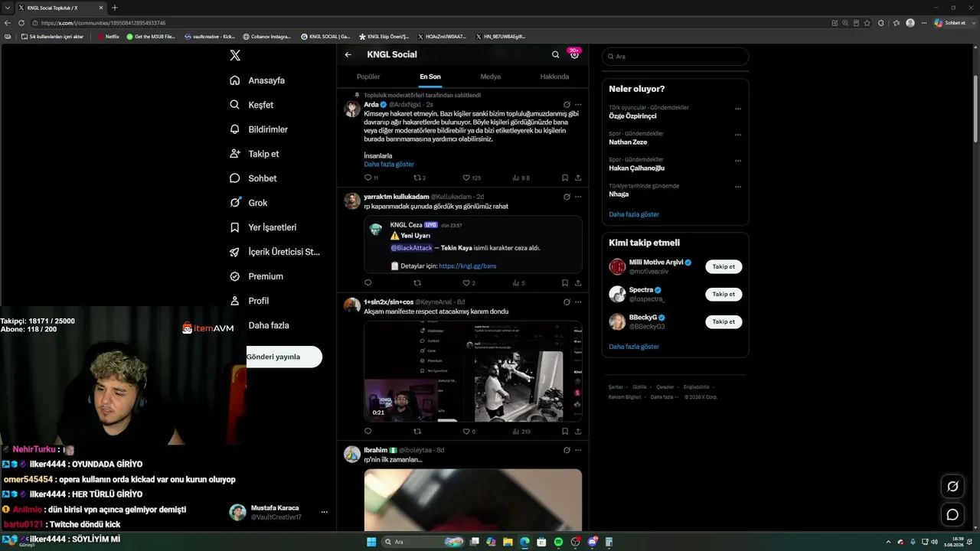980x551 pixels.
Task: Open Grok actions on Arda's post
Action: pyautogui.click(x=567, y=104)
